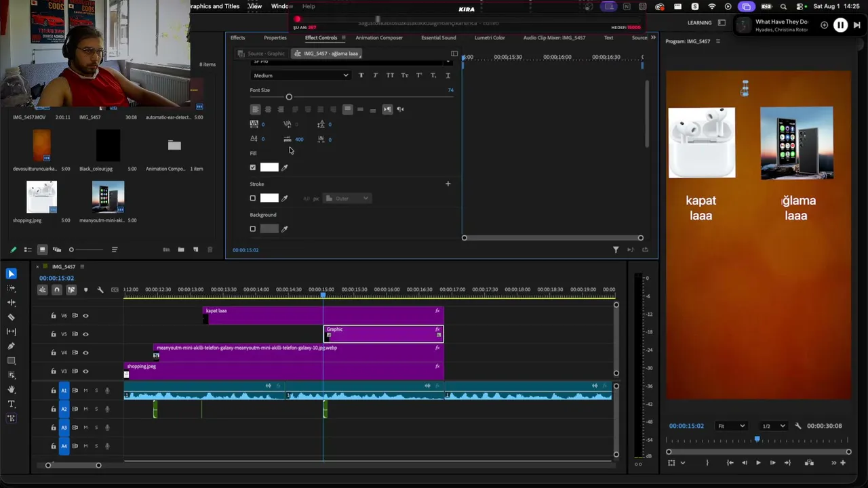Pick stroke color with eyedropper

pyautogui.click(x=285, y=199)
